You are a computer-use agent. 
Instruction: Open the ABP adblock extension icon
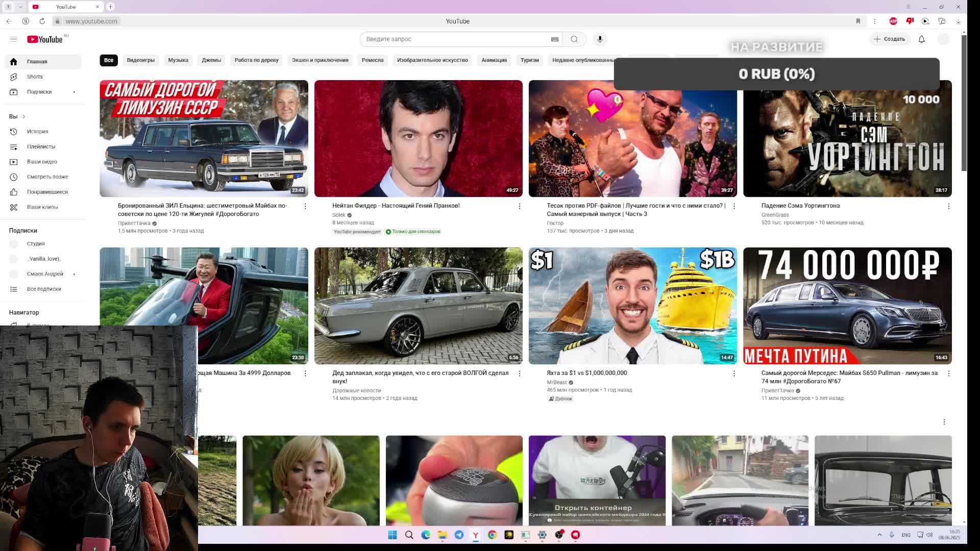(893, 21)
